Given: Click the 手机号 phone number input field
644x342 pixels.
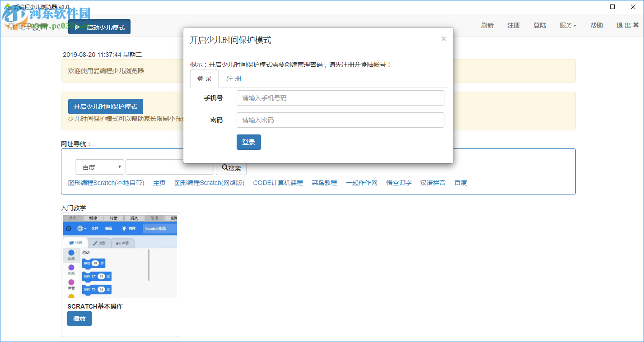Looking at the screenshot, I should click(340, 98).
